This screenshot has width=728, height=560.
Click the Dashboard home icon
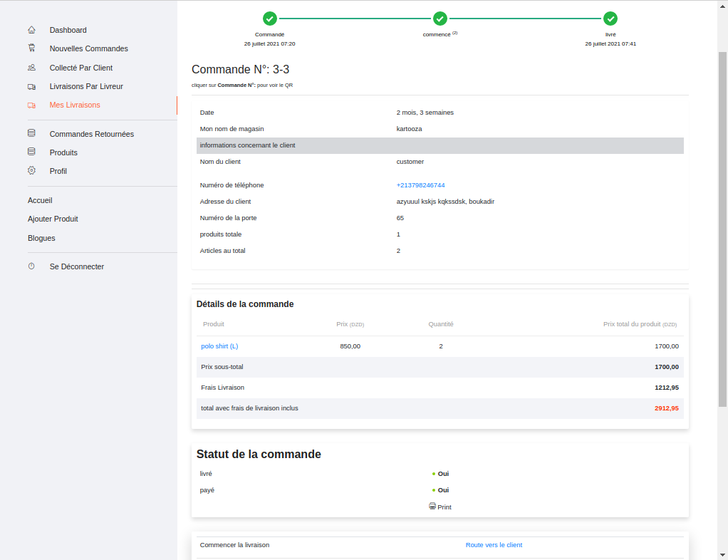pyautogui.click(x=31, y=30)
